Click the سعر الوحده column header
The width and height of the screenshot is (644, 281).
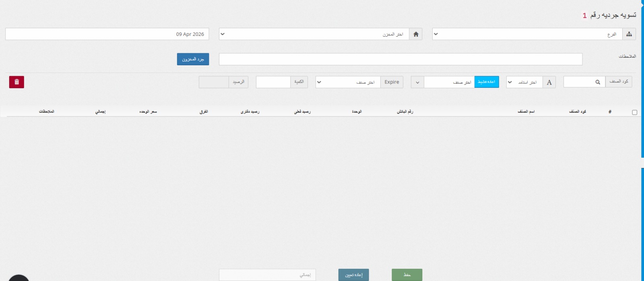click(148, 112)
